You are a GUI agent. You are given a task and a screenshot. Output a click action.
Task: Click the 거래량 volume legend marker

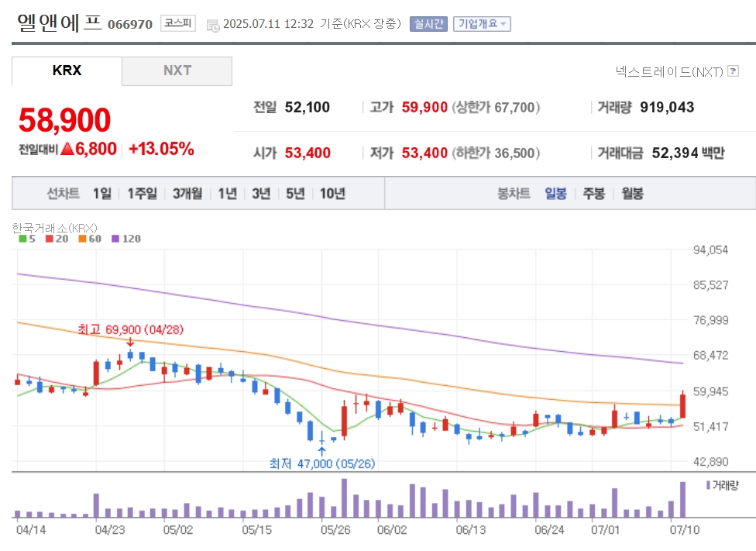(708, 485)
